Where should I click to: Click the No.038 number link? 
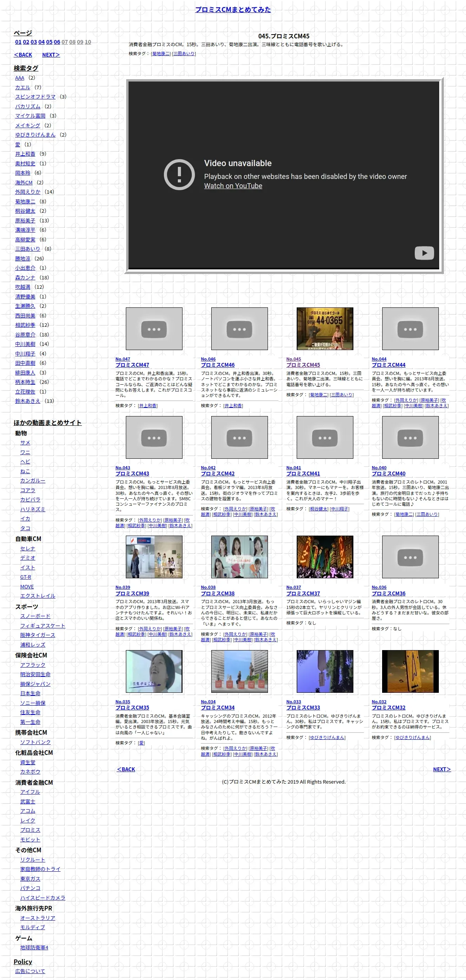[208, 587]
